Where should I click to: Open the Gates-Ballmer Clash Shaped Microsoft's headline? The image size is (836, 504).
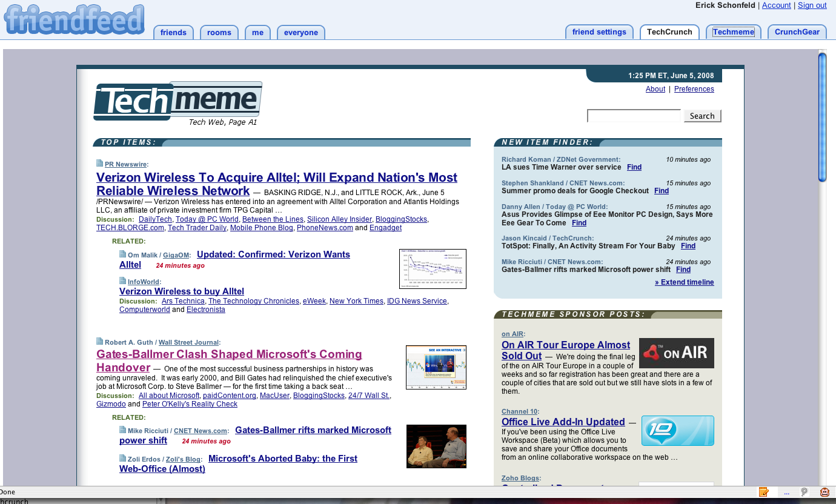click(229, 361)
